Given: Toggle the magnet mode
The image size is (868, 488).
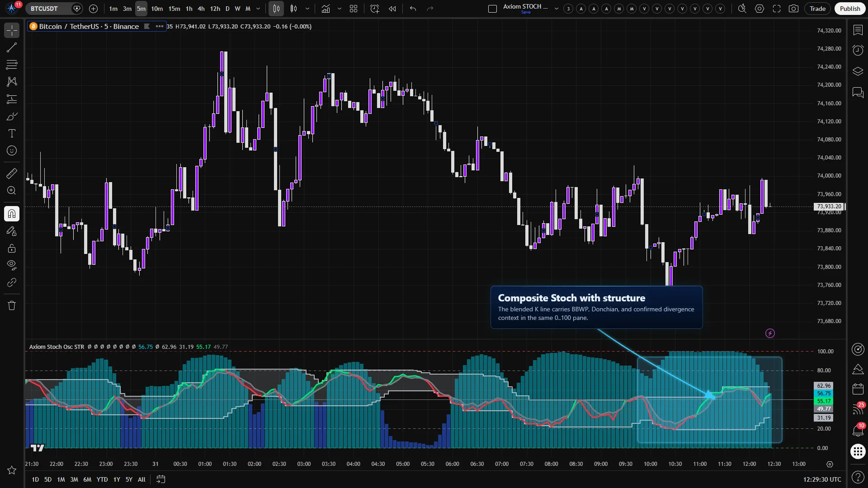Looking at the screenshot, I should click(x=12, y=214).
